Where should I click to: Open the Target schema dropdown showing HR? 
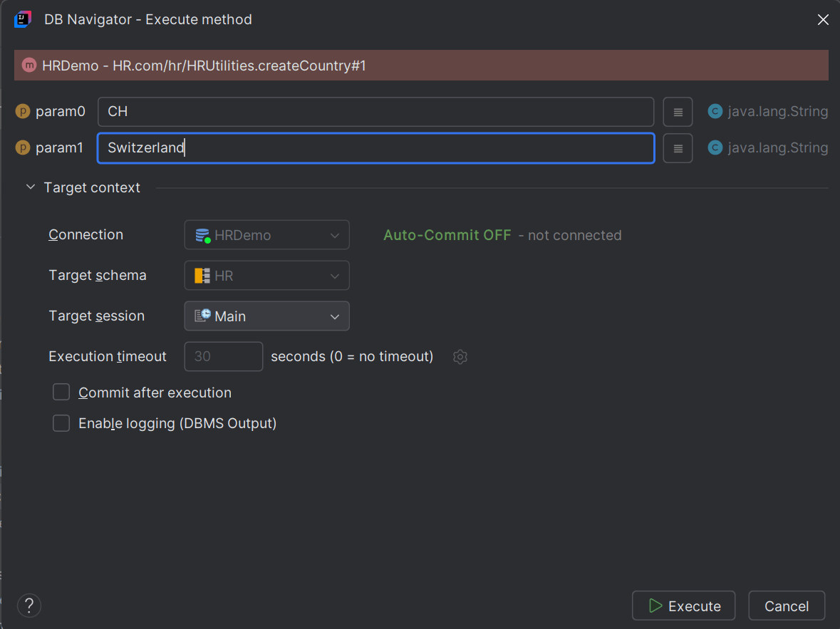point(266,275)
